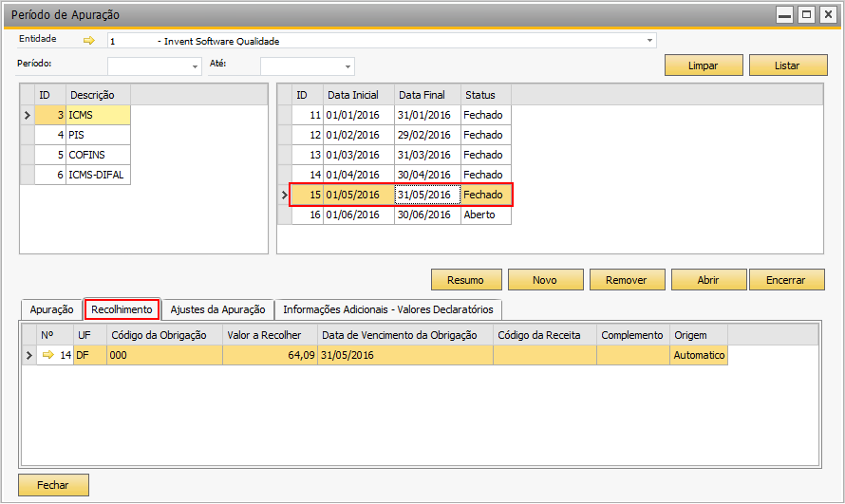This screenshot has height=504, width=845.
Task: Select the Aberto status cell
Action: 486,215
